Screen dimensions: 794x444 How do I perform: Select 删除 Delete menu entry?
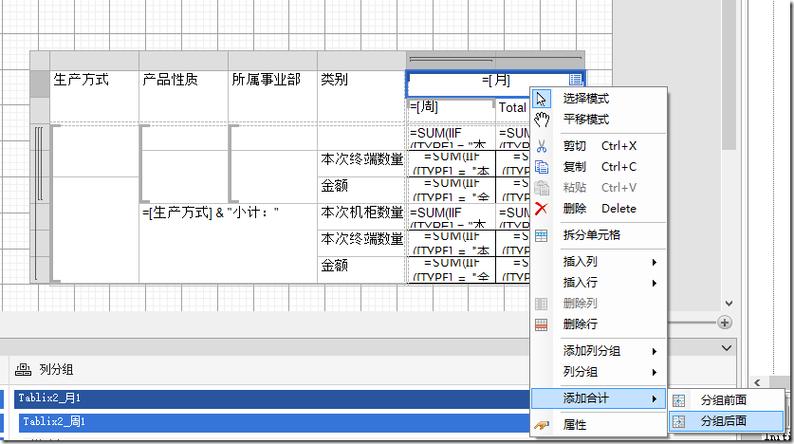click(600, 208)
